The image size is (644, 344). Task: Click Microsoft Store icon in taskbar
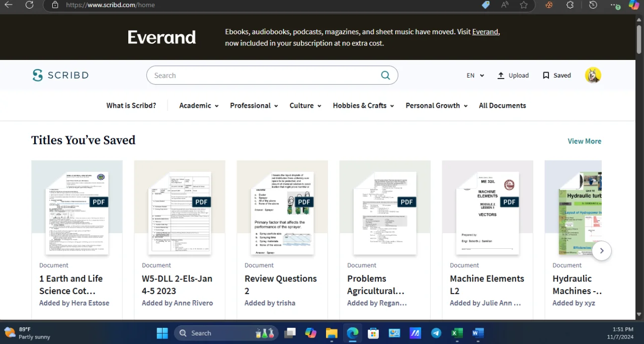373,333
